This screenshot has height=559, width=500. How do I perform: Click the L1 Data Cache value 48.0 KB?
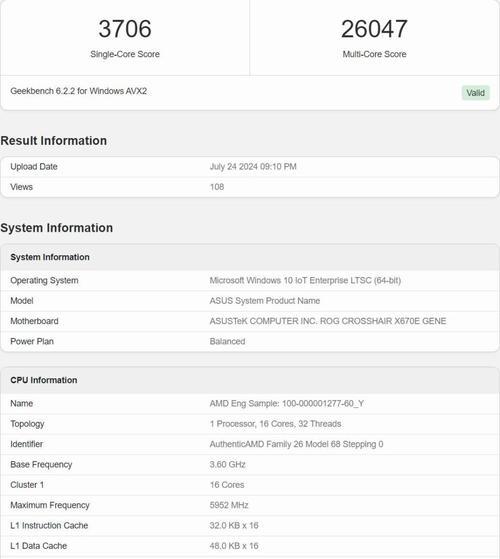(x=234, y=545)
